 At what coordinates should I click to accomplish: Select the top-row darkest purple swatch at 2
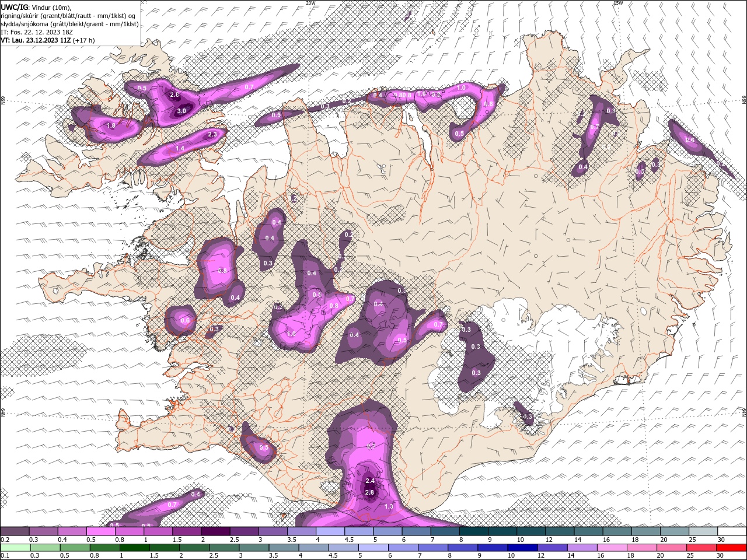[215, 531]
